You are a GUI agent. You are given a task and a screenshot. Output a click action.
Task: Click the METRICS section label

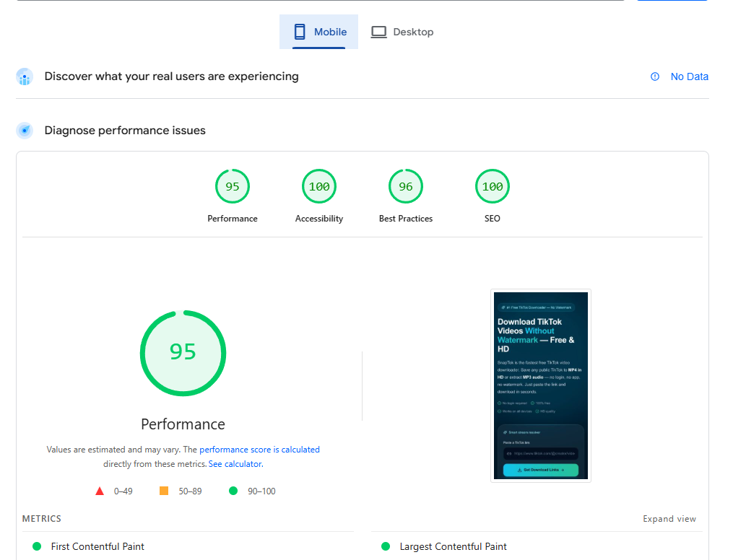(42, 519)
